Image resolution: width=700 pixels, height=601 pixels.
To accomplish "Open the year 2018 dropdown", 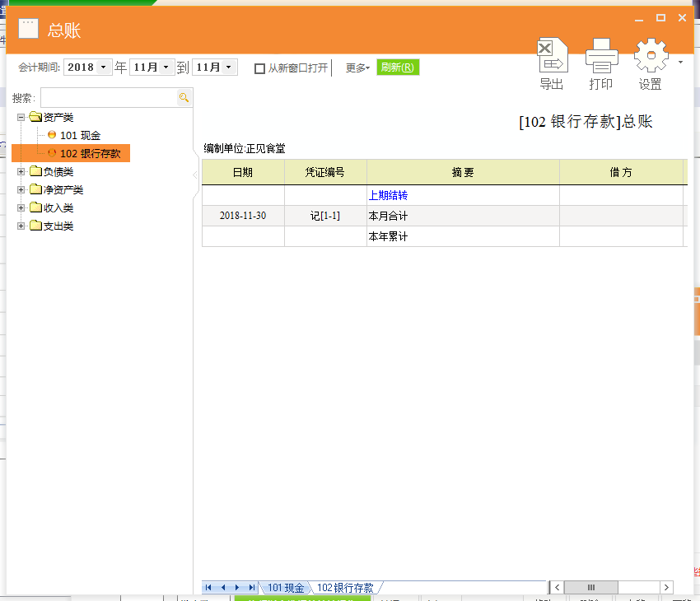I will 104,68.
